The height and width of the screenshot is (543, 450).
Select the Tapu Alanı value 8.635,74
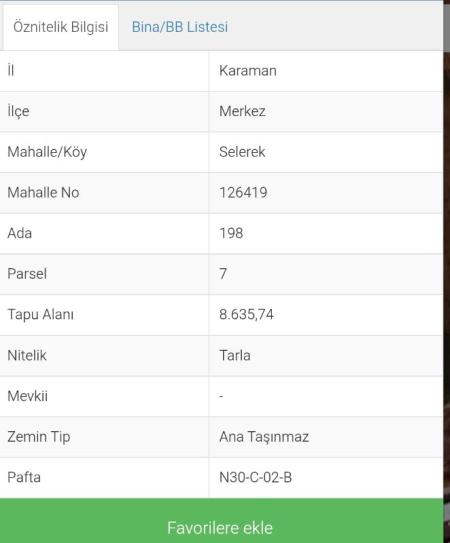(x=246, y=315)
